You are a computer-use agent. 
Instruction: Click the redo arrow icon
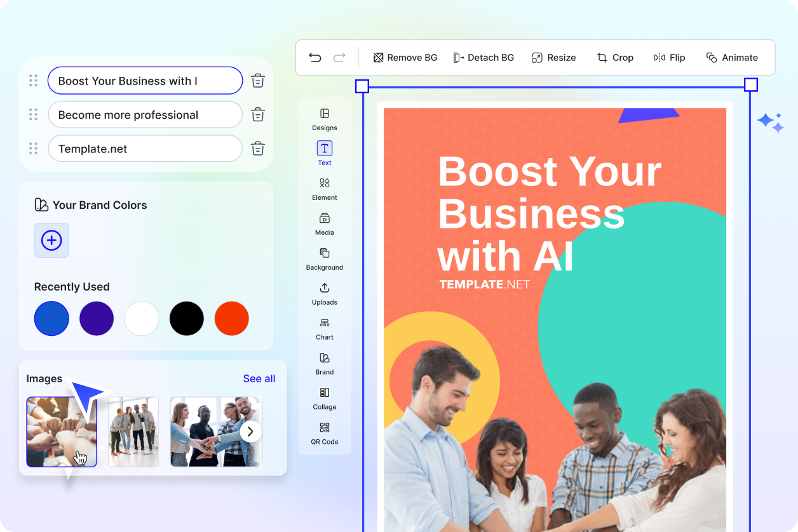(339, 58)
